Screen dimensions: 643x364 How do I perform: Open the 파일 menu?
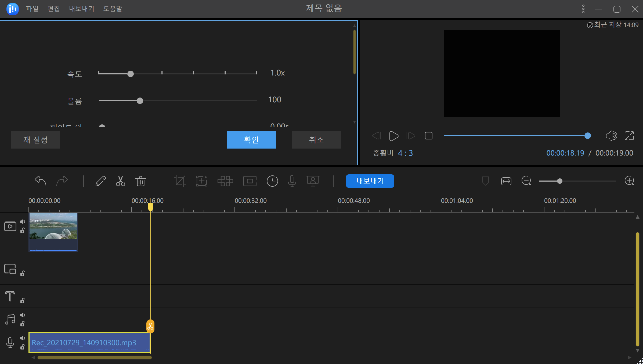tap(32, 9)
